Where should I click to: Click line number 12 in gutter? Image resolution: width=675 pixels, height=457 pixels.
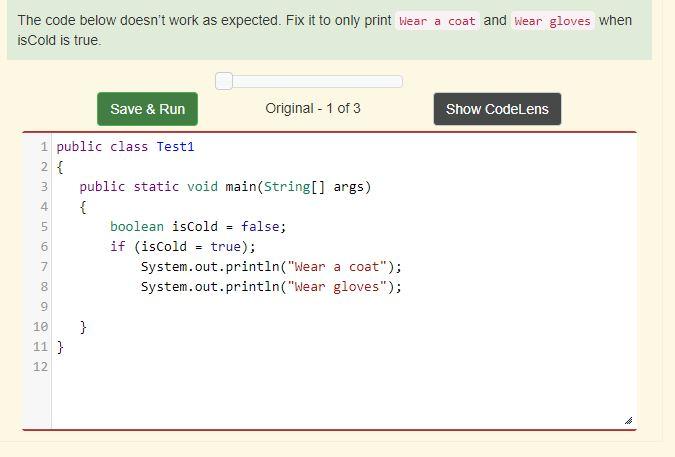tap(40, 367)
